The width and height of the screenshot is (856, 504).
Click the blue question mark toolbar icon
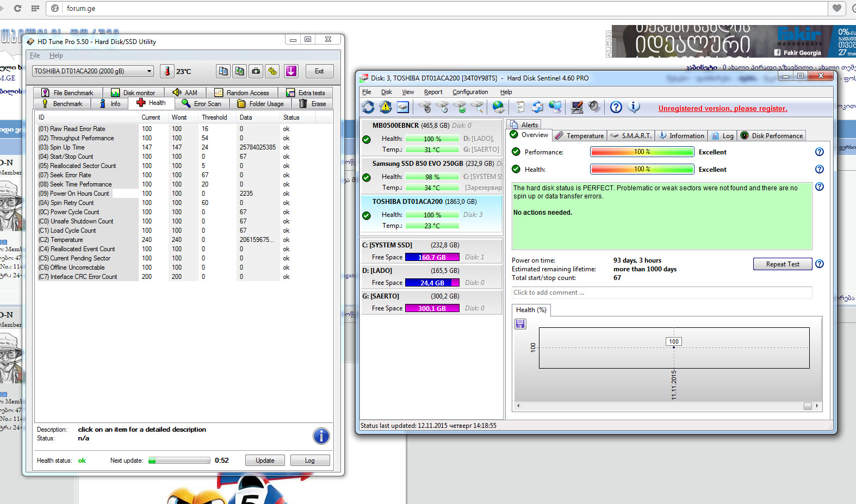click(x=616, y=107)
